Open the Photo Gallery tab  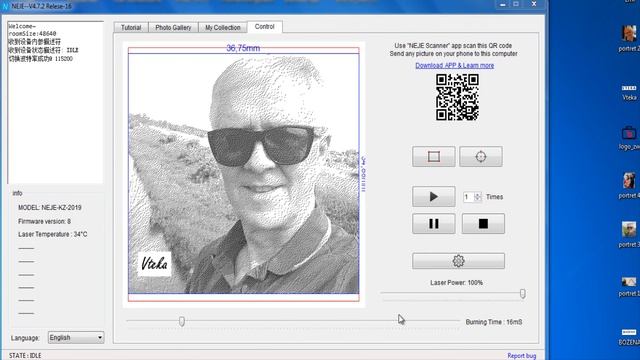[173, 27]
